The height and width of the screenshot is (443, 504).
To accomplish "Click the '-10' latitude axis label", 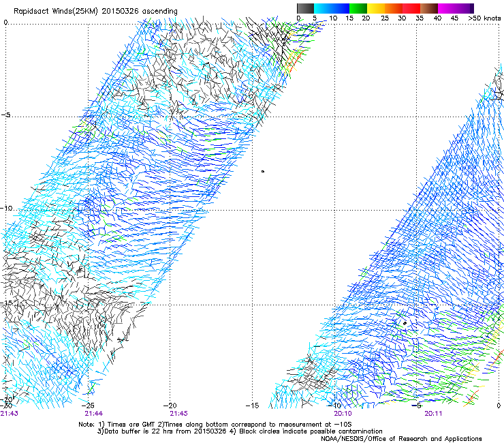I will pyautogui.click(x=6, y=208).
